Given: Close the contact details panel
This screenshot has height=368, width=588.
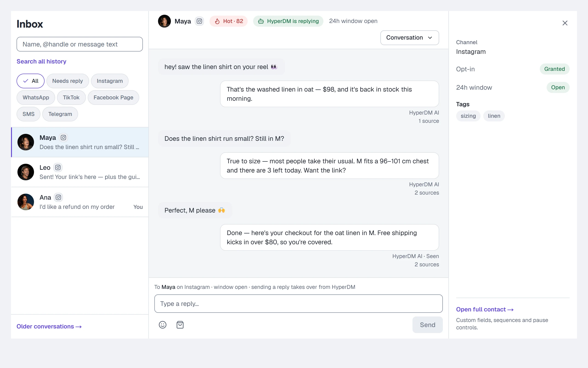Looking at the screenshot, I should (565, 23).
